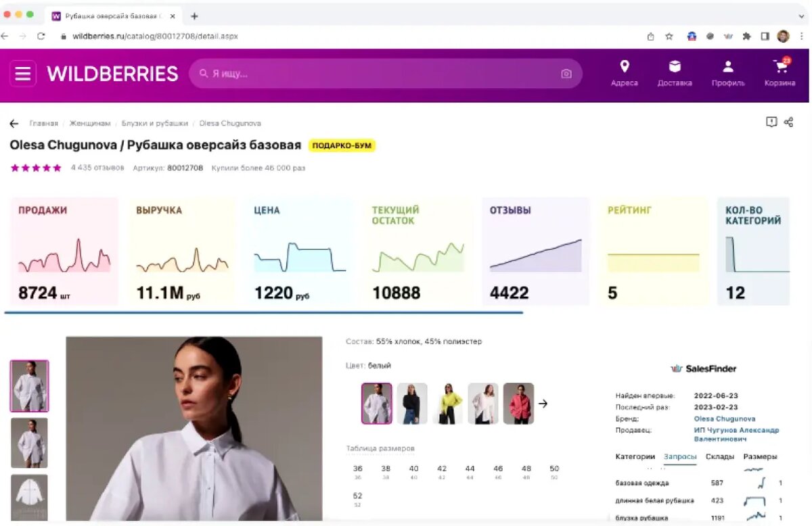Select the second side thumbnail photo
This screenshot has height=526, width=812.
coord(29,443)
